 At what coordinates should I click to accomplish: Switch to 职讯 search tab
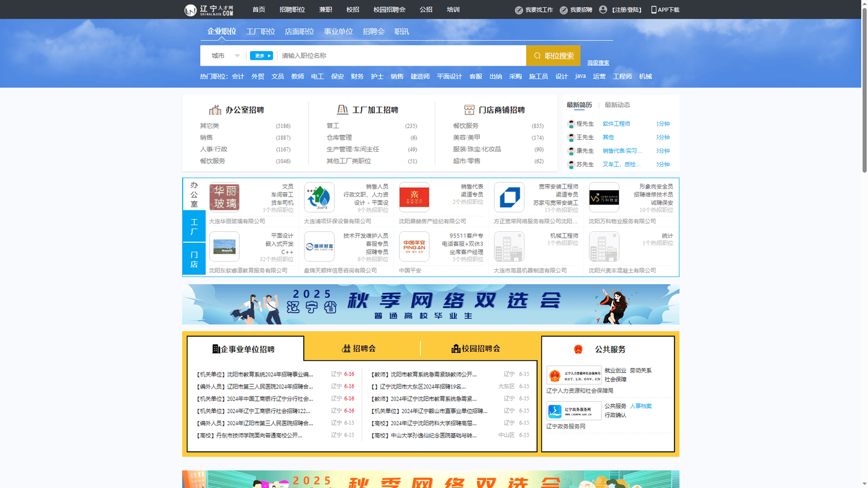(401, 31)
